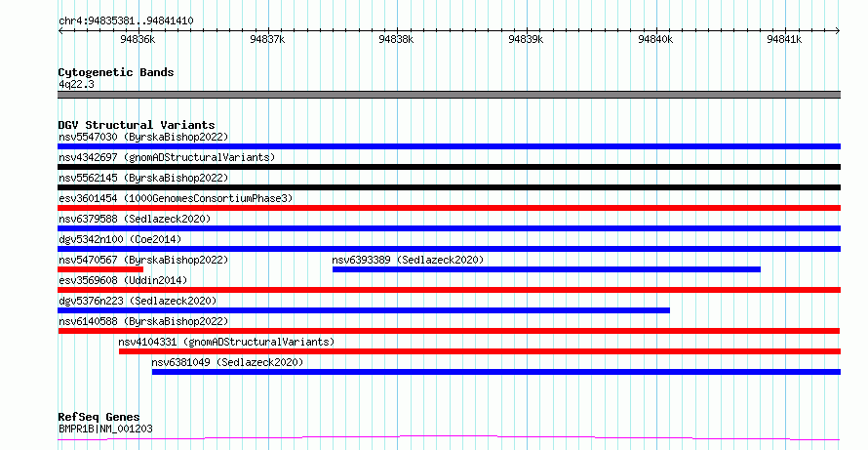This screenshot has height=450, width=868.
Task: Select the blue bar under dgv5342n100
Action: 449,249
